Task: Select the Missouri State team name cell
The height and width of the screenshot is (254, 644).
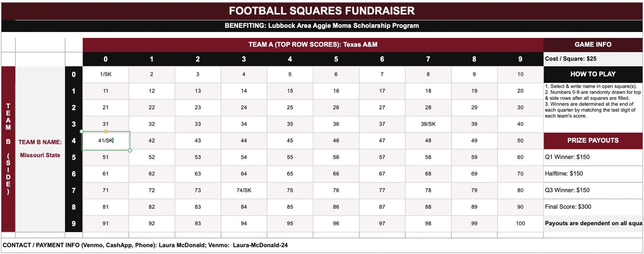Action: coord(40,155)
